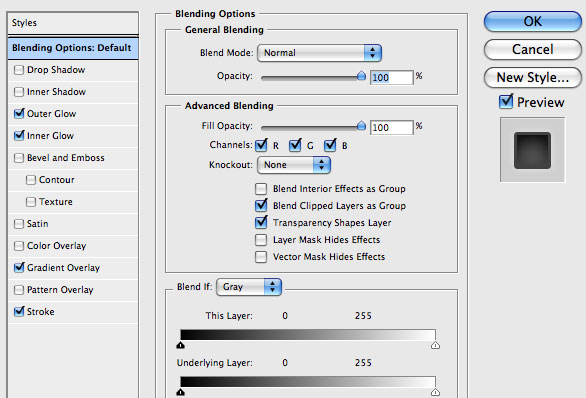Click This Layer white point slider

pos(435,345)
